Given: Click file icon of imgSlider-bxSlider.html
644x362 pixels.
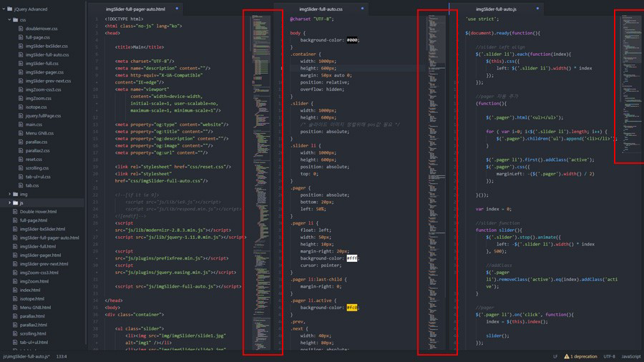Looking at the screenshot, I should 15,229.
